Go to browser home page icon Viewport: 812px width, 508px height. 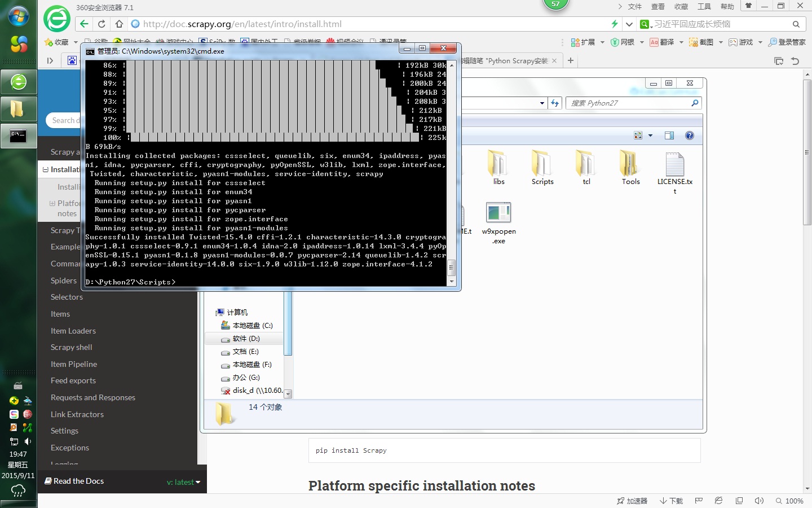(x=119, y=24)
